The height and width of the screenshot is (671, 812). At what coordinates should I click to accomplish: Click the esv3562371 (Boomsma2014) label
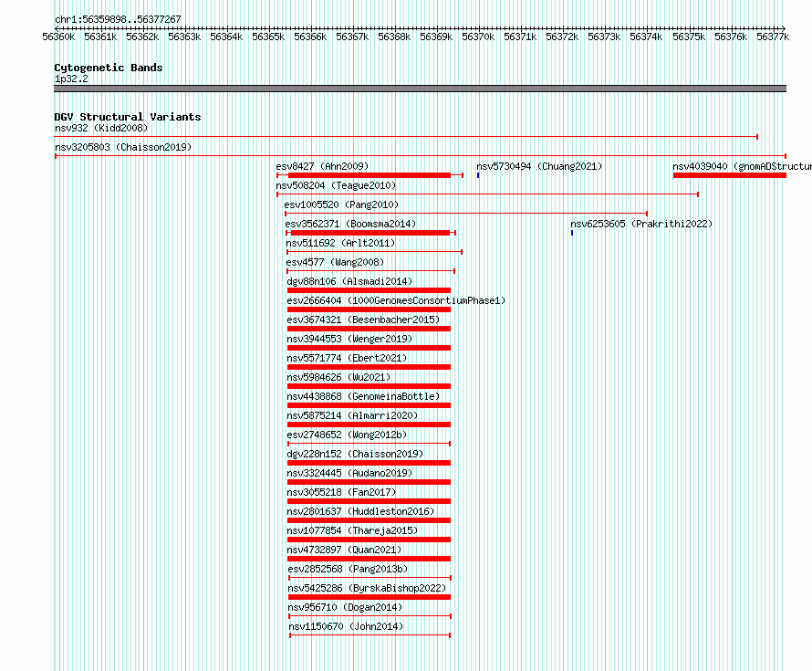(x=350, y=224)
